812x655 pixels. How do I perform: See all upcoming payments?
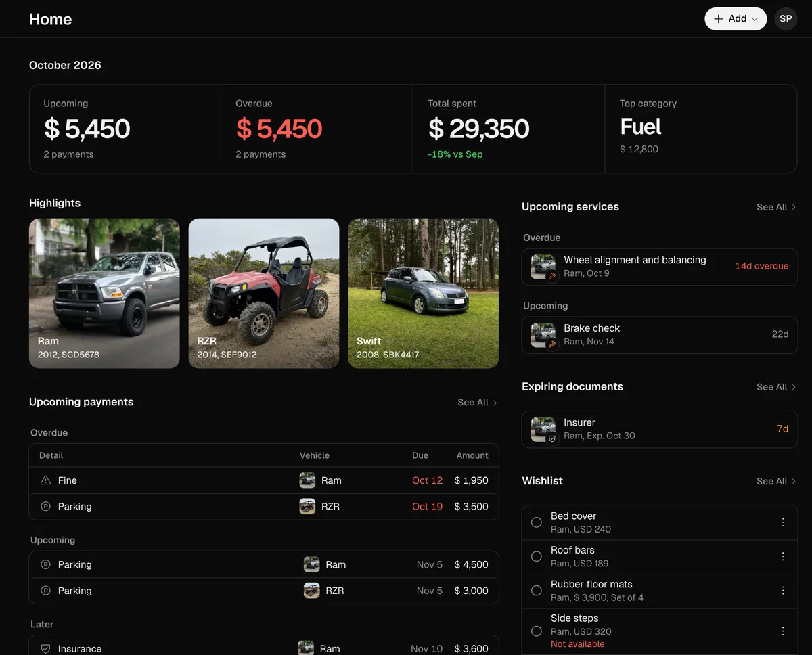(478, 403)
